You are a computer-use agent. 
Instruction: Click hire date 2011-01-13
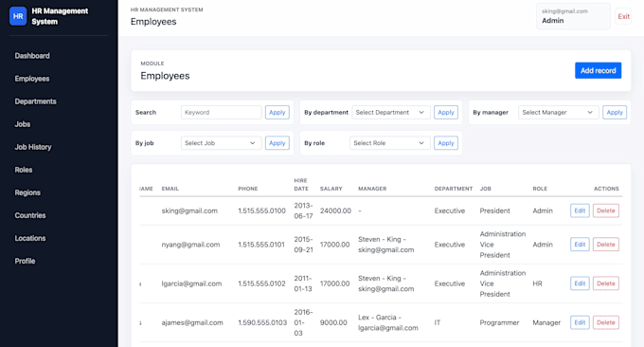pyautogui.click(x=303, y=283)
